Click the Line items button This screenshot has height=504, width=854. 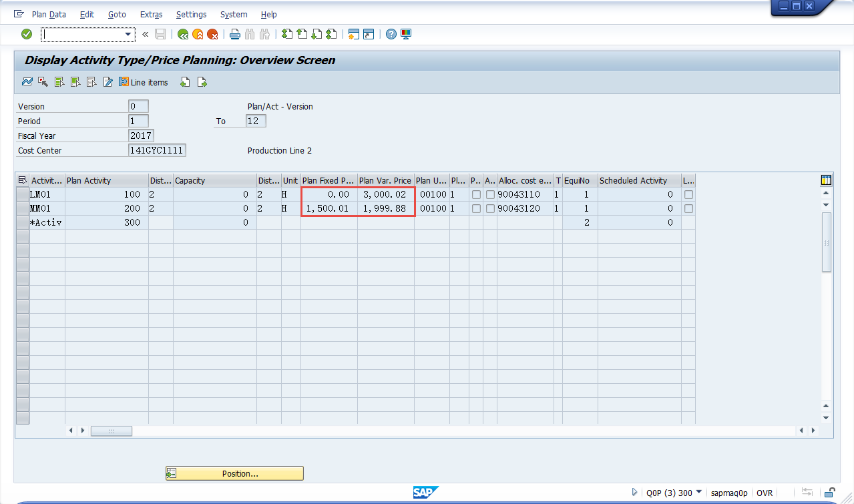tap(144, 82)
